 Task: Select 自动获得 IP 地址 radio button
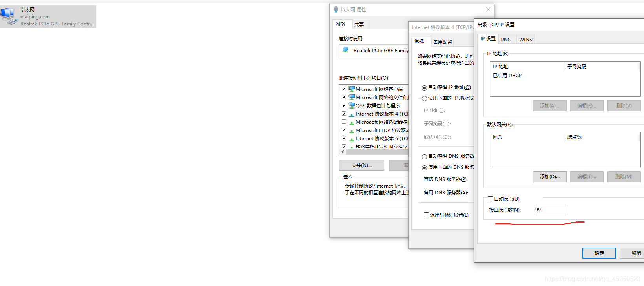pos(424,88)
